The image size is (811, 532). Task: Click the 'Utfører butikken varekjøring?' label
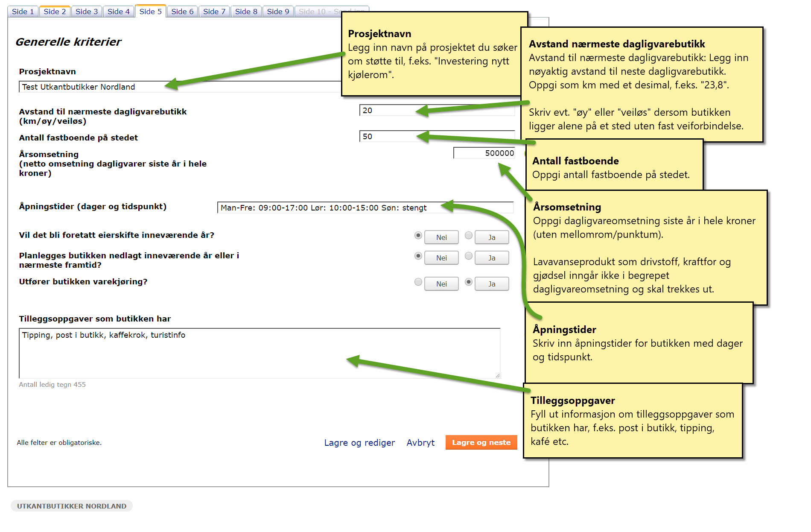tap(83, 282)
